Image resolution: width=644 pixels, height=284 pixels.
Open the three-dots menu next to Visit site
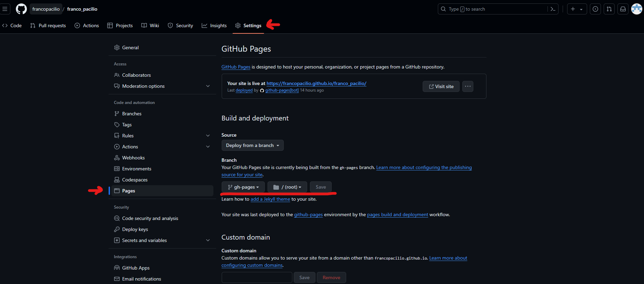[468, 86]
